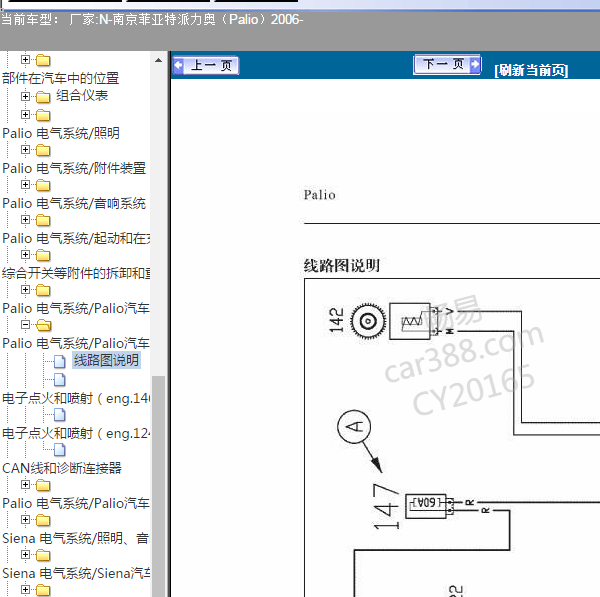Click page icon beside 线路图说明
Screen dimensions: 600x597
60,361
